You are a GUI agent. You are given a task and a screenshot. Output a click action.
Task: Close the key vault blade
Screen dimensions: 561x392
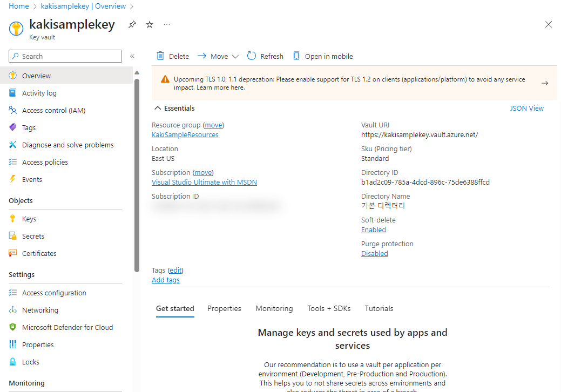click(548, 24)
